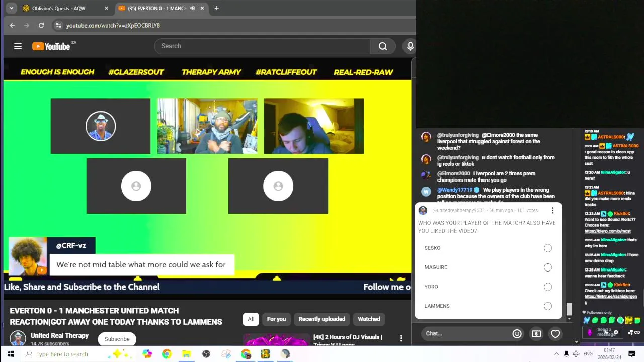Open Windows Start menu

(10, 354)
